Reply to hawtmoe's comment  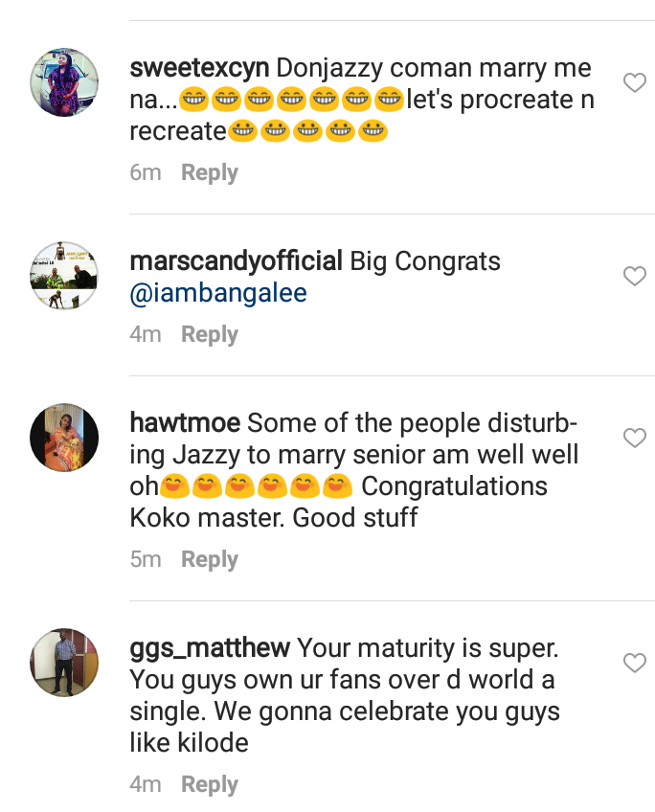[210, 560]
